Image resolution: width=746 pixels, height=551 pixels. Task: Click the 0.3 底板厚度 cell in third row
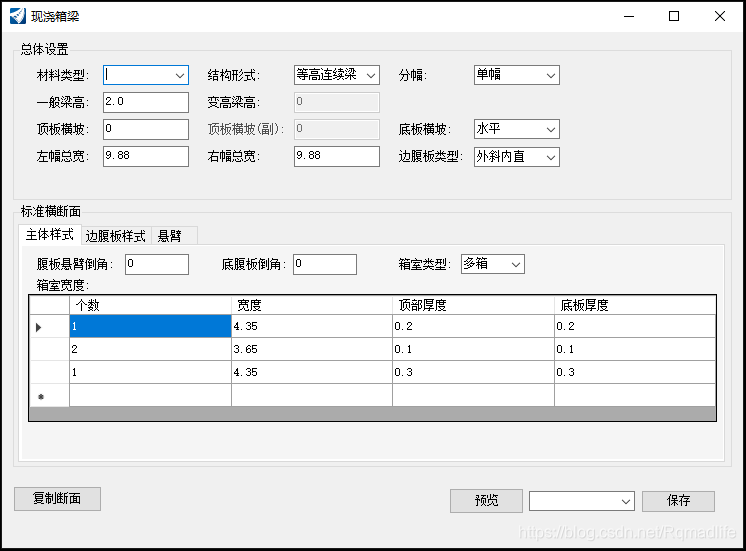click(635, 372)
